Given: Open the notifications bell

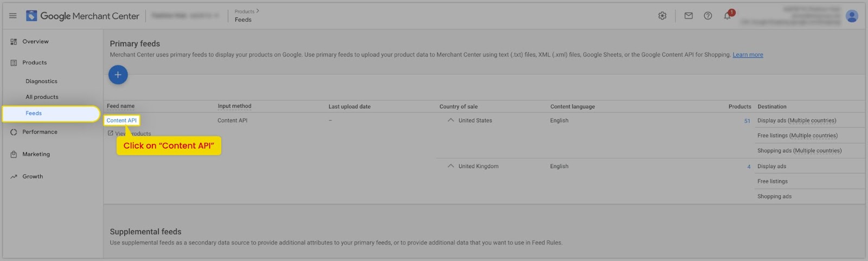Looking at the screenshot, I should (727, 16).
